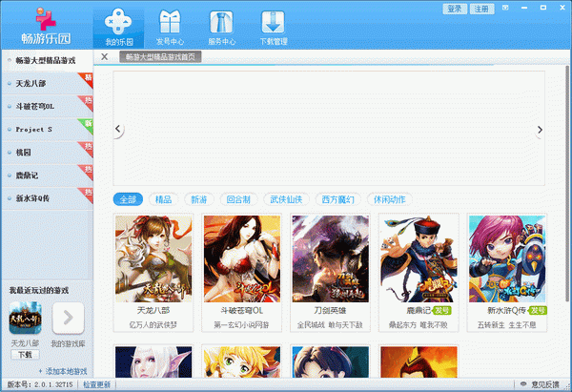Viewport: 572px width, 392px height.
Task: Open the 服务中心 tie icon
Action: tap(221, 22)
